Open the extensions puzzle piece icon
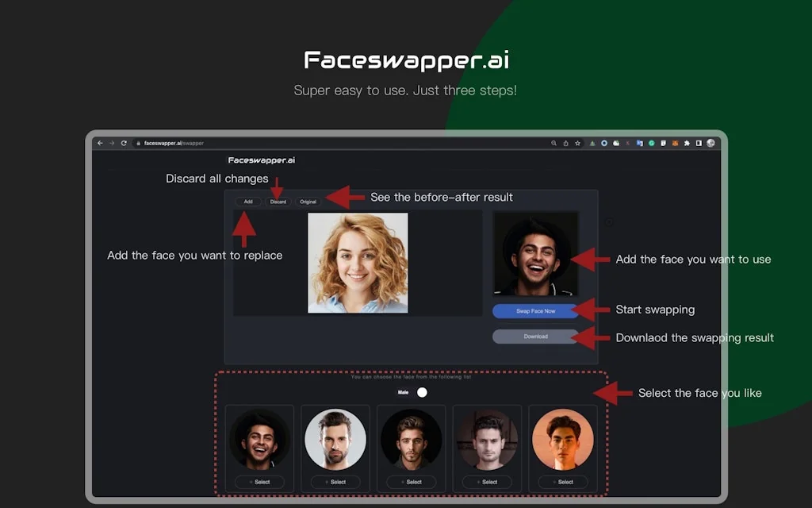812x508 pixels. (687, 143)
